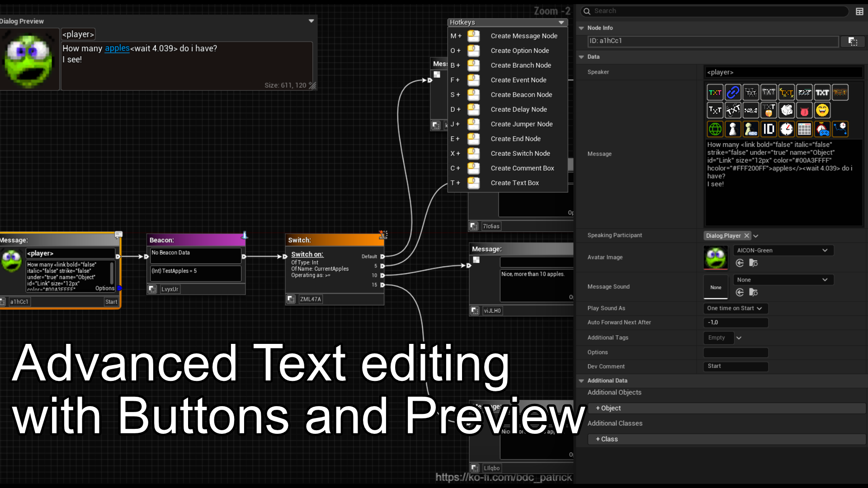
Task: Click the ID insert icon button
Action: coord(769,129)
